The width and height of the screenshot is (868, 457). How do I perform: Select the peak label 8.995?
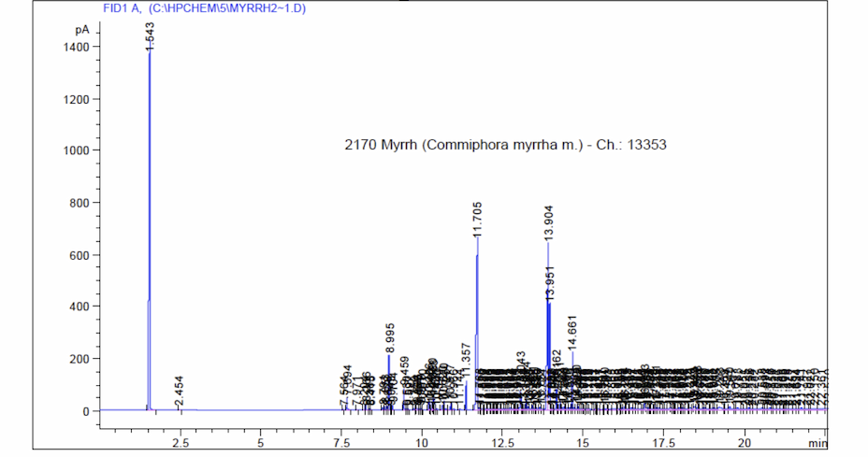click(x=390, y=338)
